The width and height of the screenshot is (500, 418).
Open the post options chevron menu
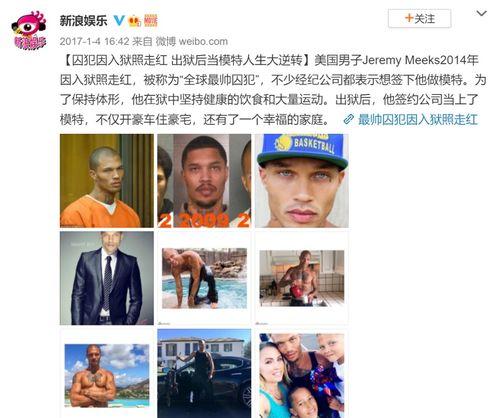(482, 14)
